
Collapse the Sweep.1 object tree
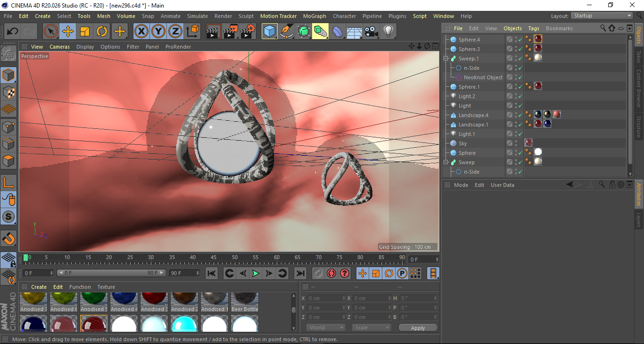coord(446,59)
